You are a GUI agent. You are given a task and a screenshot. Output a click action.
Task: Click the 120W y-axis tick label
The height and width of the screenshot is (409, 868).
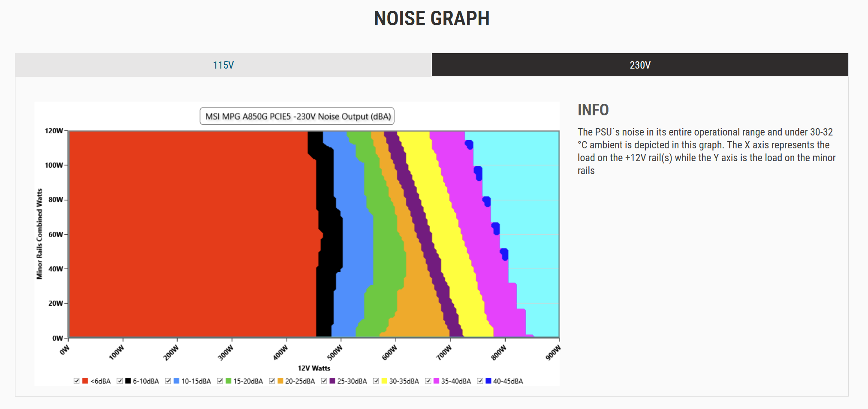tap(54, 131)
